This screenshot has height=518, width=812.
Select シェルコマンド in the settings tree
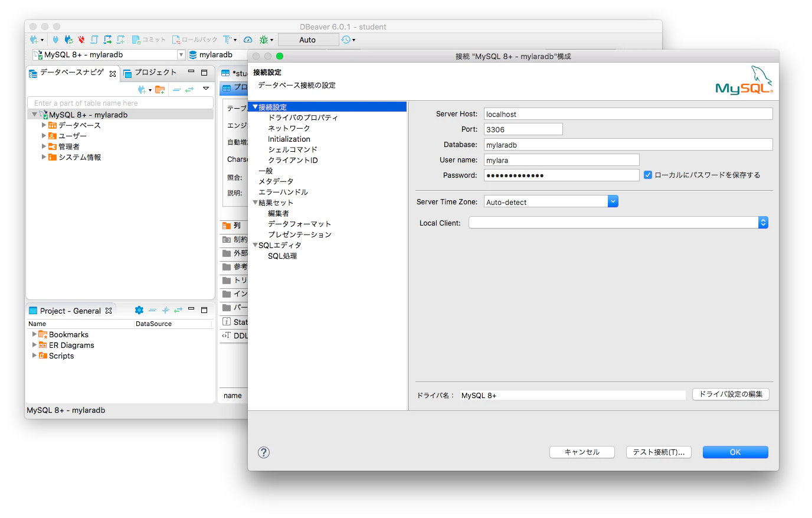[292, 149]
